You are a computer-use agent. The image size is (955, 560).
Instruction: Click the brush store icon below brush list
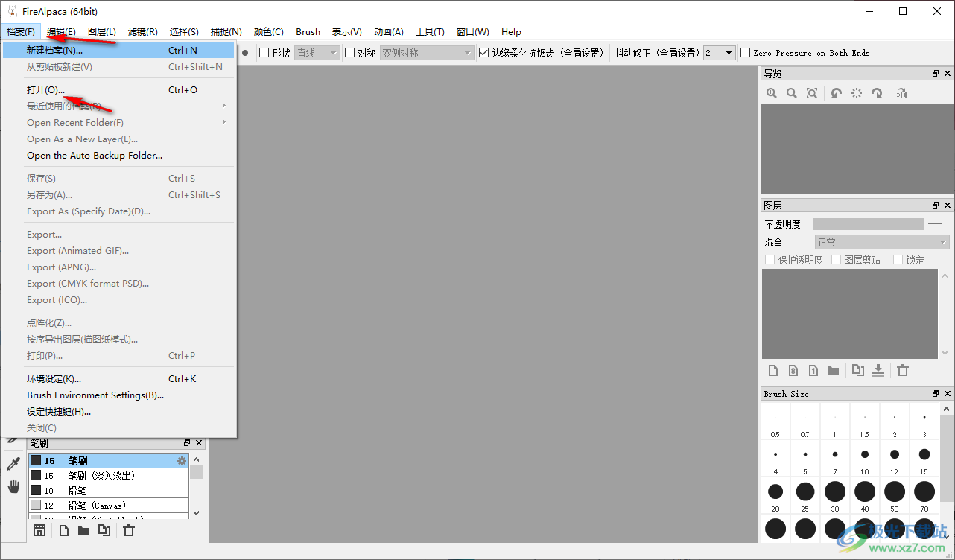point(39,530)
